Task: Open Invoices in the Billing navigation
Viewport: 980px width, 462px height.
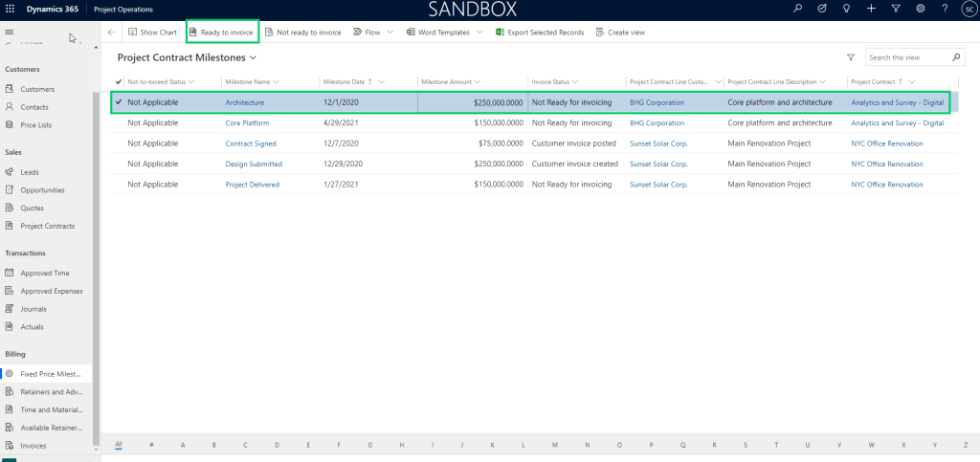Action: [33, 445]
